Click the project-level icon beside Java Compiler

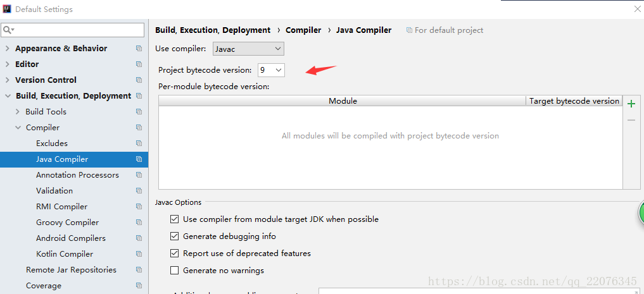pyautogui.click(x=139, y=159)
